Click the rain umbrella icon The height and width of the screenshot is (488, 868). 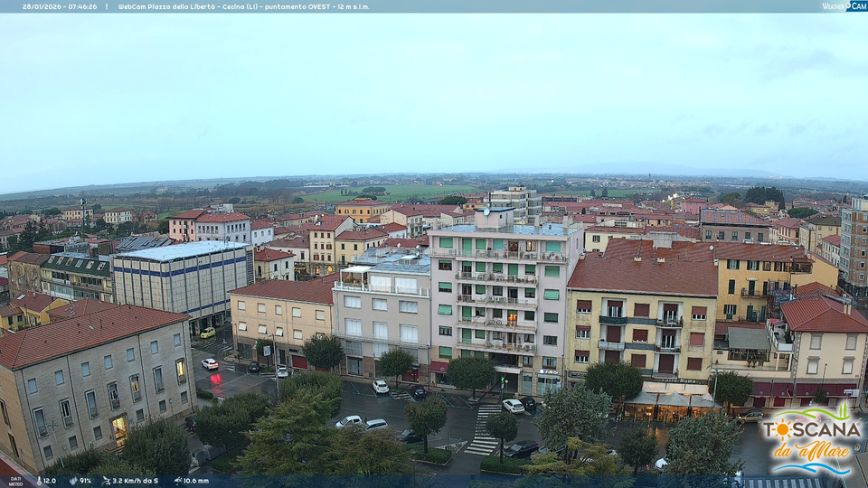(178, 481)
